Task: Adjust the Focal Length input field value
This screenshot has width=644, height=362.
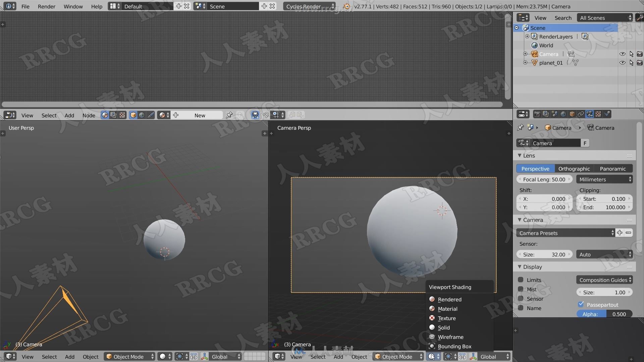Action: (544, 179)
